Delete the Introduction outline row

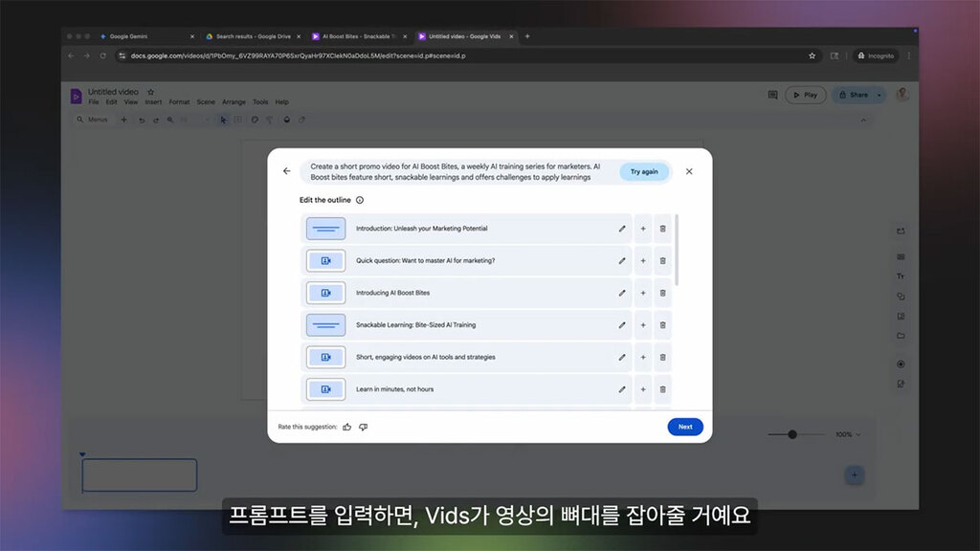pyautogui.click(x=663, y=229)
